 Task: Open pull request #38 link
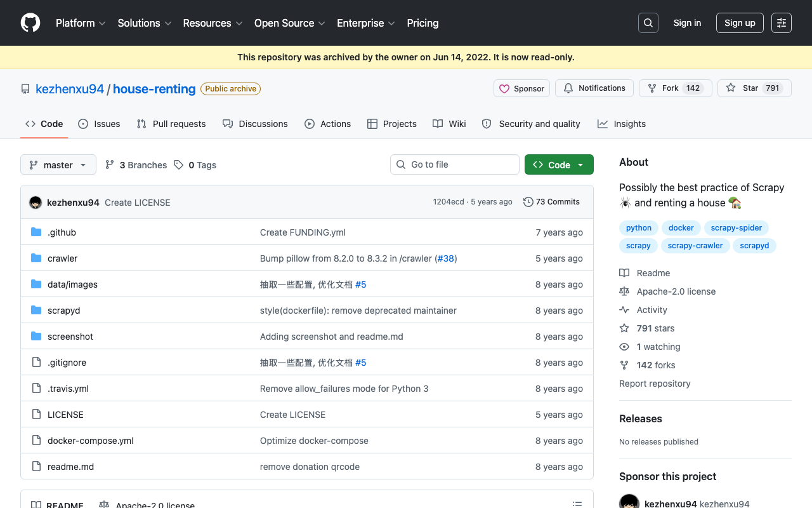(446, 258)
